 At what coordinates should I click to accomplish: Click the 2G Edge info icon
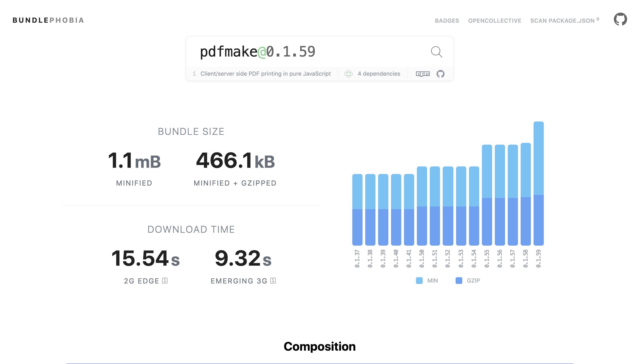coord(165,281)
